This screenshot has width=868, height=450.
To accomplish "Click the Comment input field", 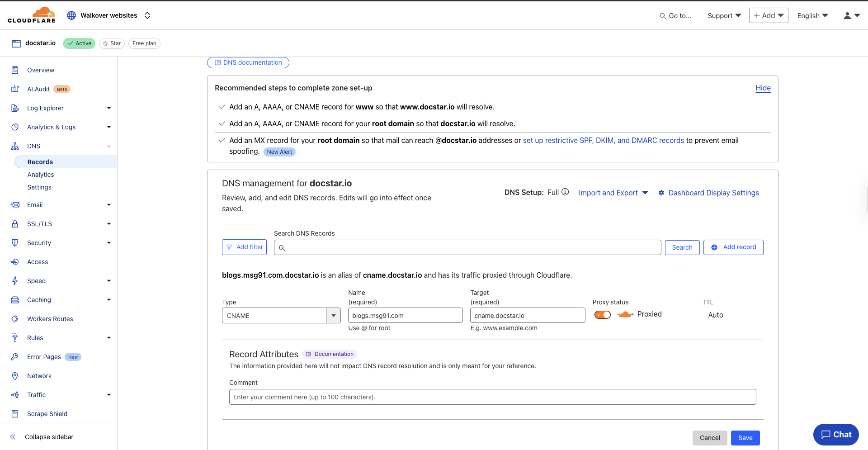I will (492, 397).
